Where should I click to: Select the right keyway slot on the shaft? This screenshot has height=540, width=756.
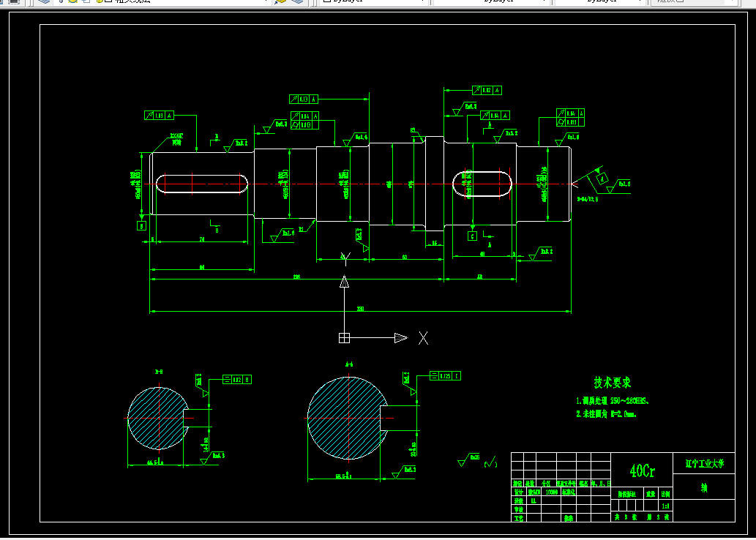(x=482, y=184)
